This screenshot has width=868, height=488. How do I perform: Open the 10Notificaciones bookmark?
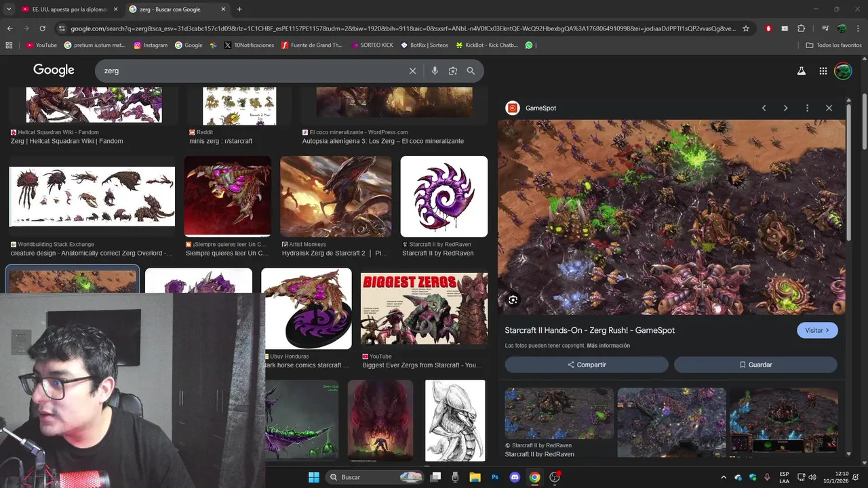pyautogui.click(x=249, y=45)
